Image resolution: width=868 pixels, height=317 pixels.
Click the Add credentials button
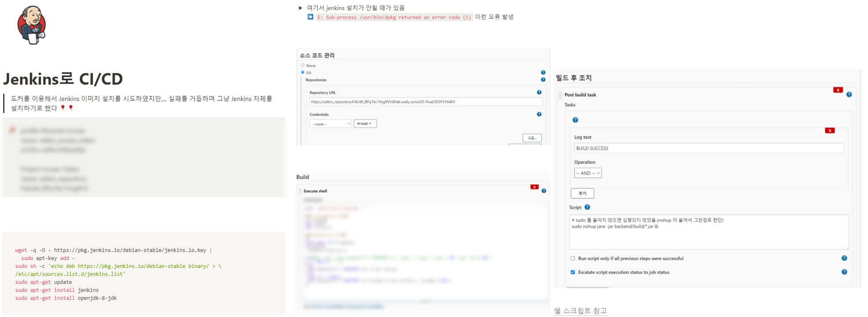tap(365, 124)
